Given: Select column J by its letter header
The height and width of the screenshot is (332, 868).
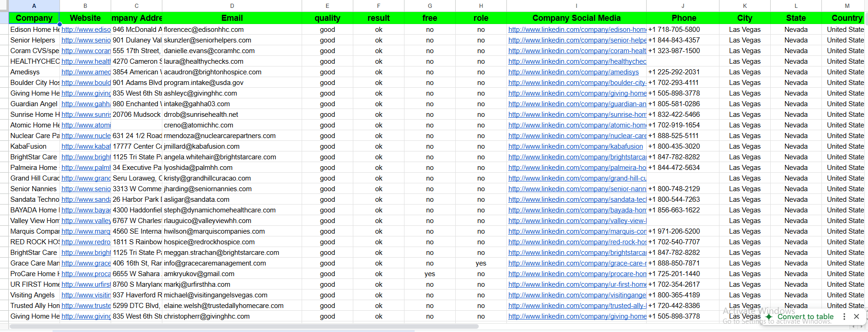Looking at the screenshot, I should [683, 6].
